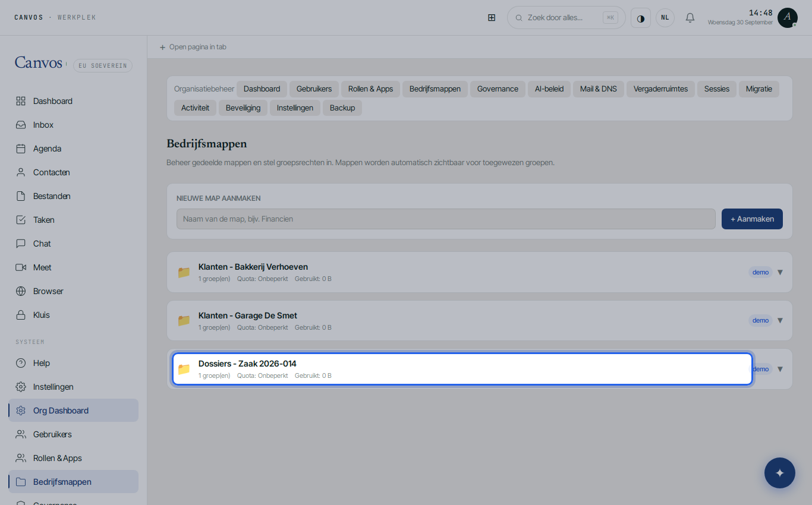The width and height of the screenshot is (812, 505).
Task: Open the Migratie tab
Action: click(x=759, y=89)
